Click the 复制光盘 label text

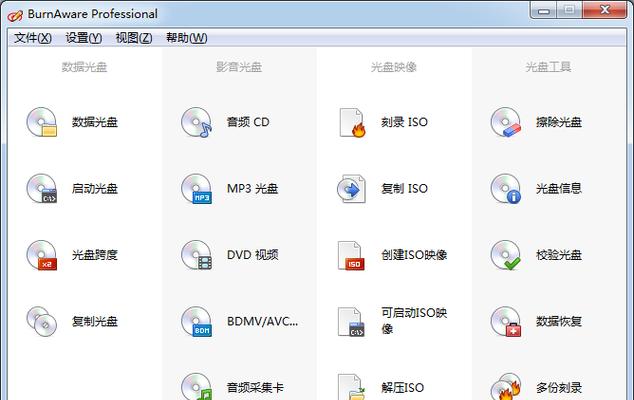pyautogui.click(x=95, y=322)
